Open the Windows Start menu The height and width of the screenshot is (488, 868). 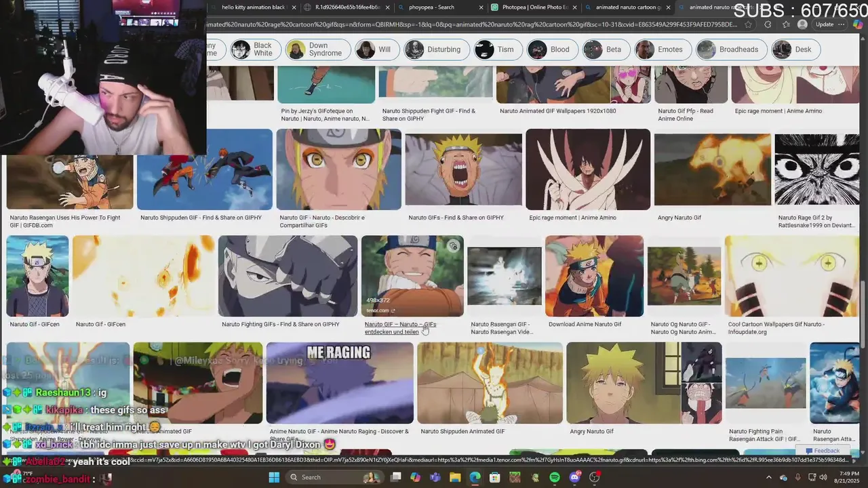[x=274, y=477]
